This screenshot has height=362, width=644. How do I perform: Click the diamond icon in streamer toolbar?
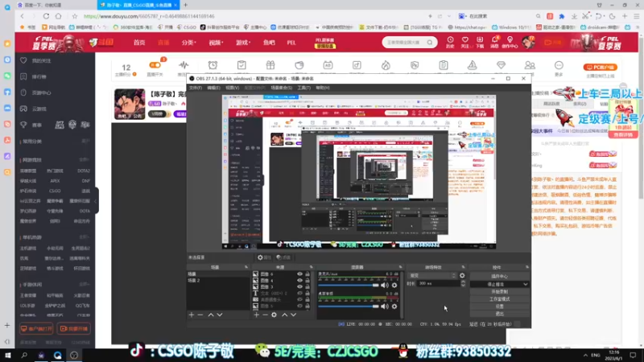501,65
